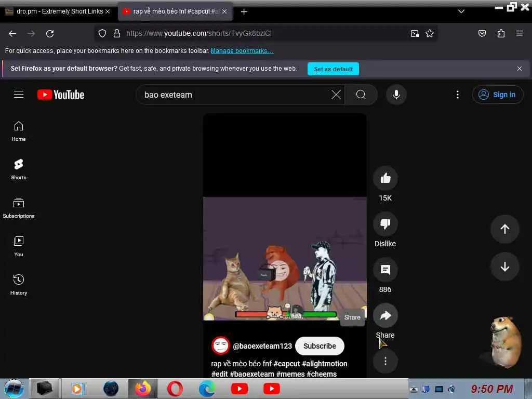The height and width of the screenshot is (399, 532).
Task: Open History in sidebar
Action: coord(19,285)
